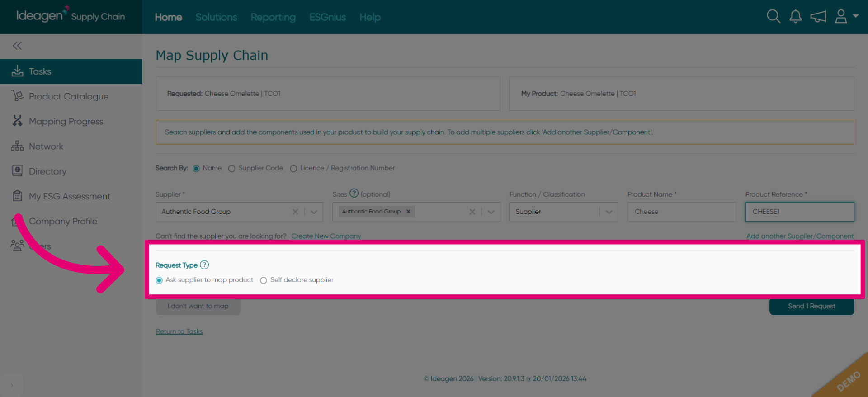Viewport: 868px width, 397px height.
Task: Open Request Type help question mark
Action: [204, 265]
